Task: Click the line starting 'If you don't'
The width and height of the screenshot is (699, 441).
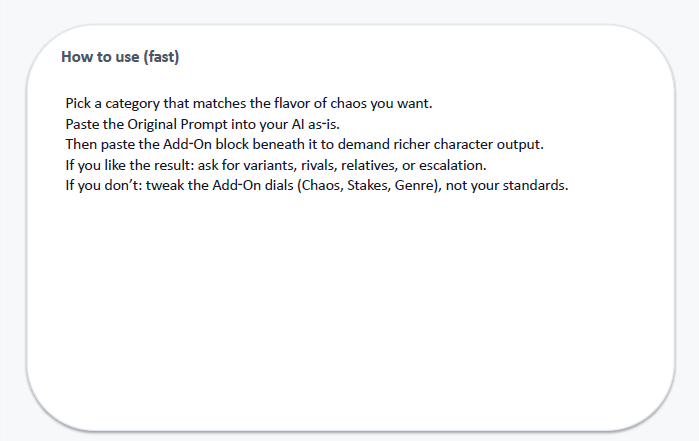Action: [x=317, y=185]
